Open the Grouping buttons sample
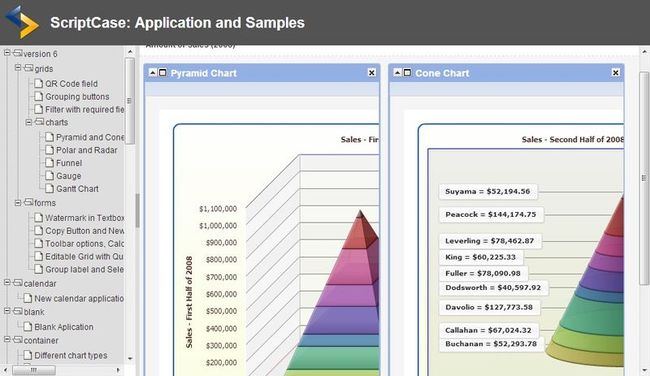Screen dimensions: 650x376 point(77,97)
